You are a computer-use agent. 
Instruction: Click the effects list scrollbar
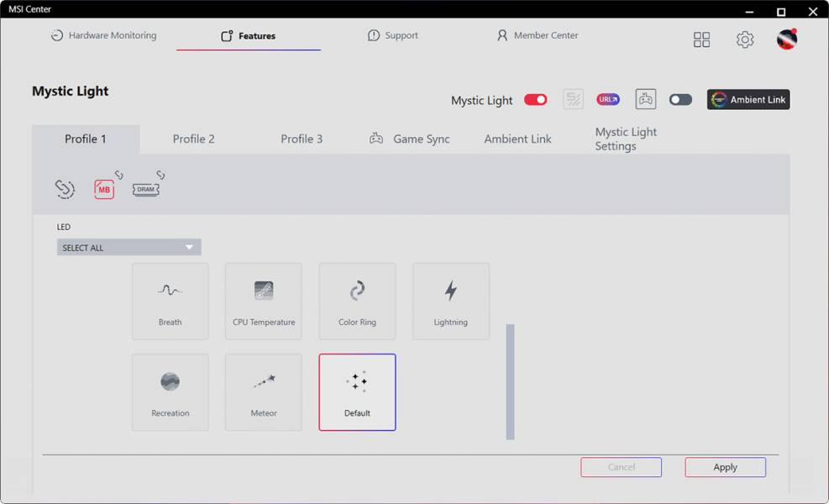point(510,381)
